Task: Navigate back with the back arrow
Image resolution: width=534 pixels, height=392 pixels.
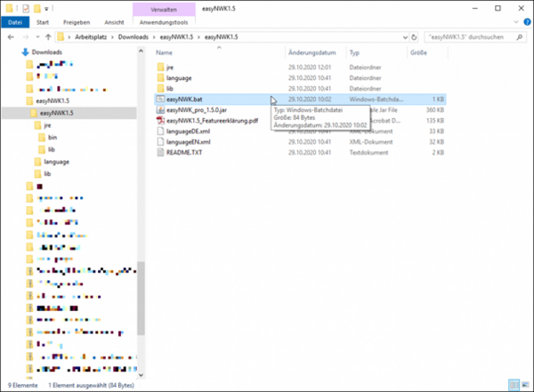Action: (x=10, y=38)
